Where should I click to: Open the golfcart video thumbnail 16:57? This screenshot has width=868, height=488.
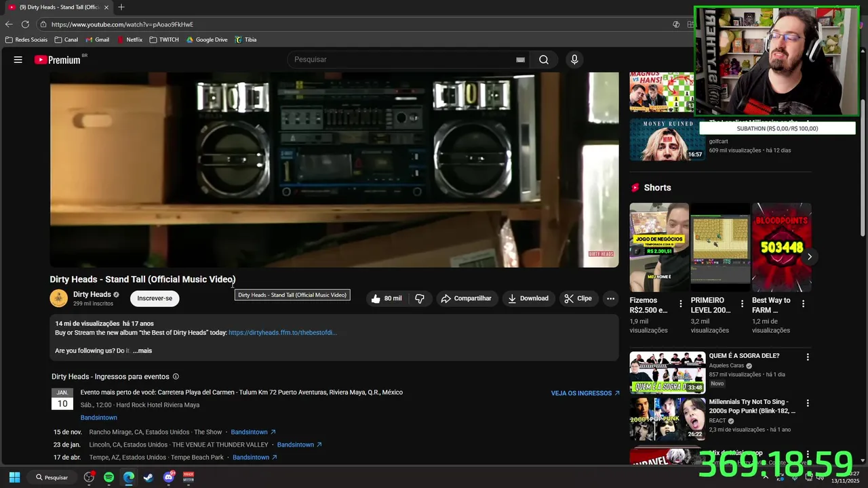tap(667, 140)
